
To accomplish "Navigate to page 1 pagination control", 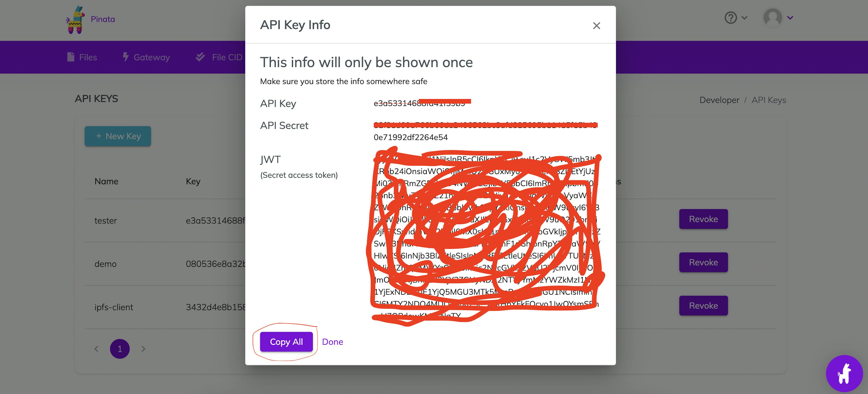I will click(x=120, y=348).
